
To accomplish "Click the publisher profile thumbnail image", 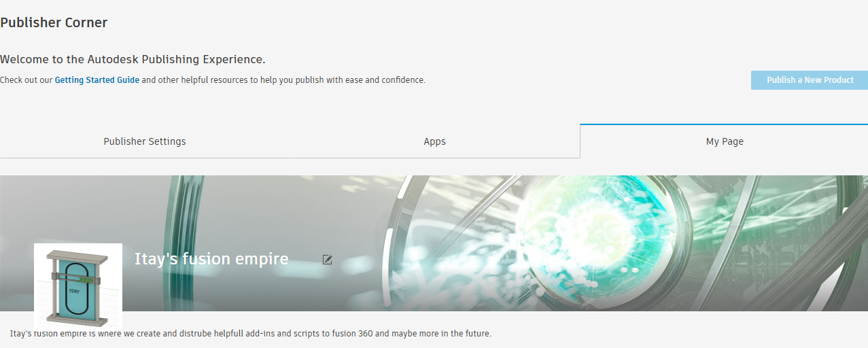I will (x=78, y=287).
